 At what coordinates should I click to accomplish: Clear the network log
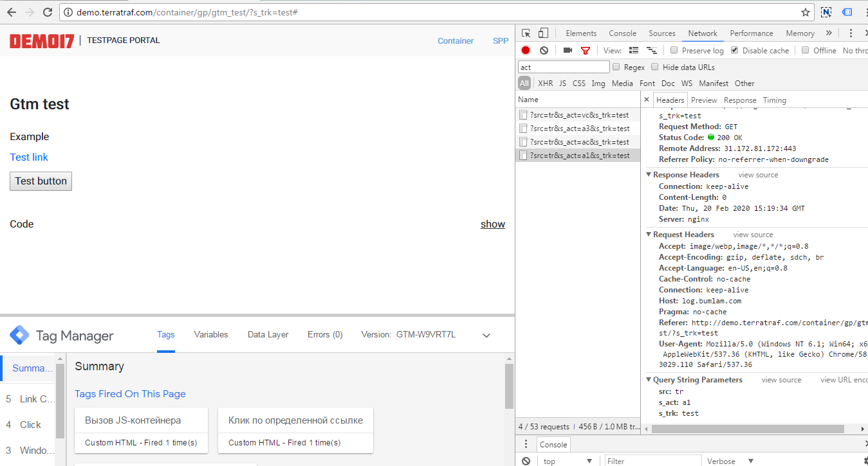(x=544, y=50)
